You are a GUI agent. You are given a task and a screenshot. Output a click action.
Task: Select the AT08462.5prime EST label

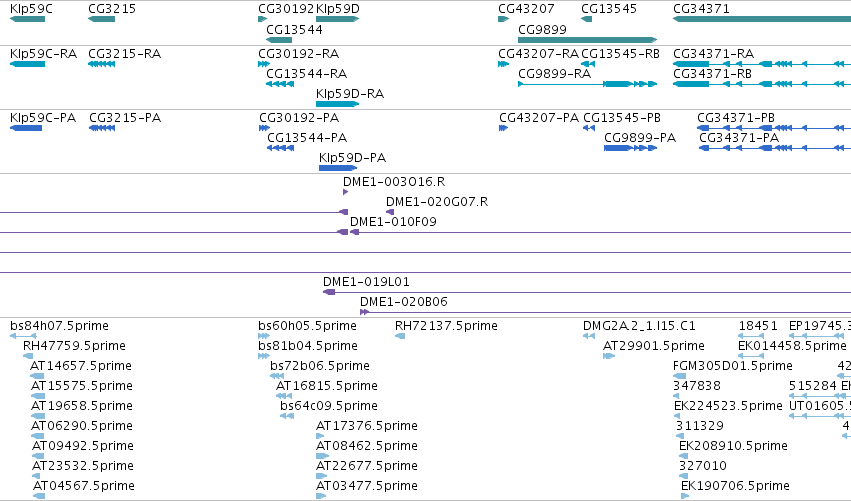[x=367, y=446]
